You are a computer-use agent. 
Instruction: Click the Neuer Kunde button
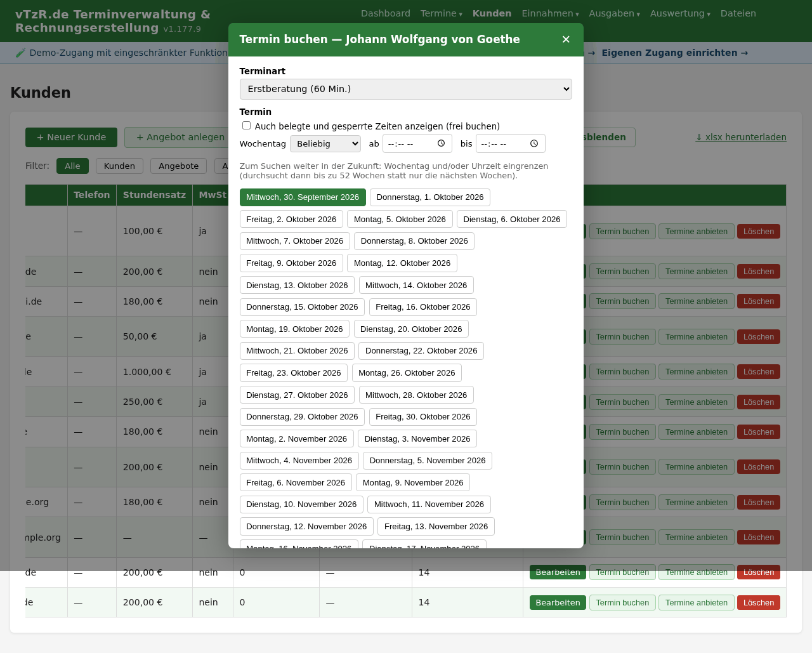coord(71,137)
